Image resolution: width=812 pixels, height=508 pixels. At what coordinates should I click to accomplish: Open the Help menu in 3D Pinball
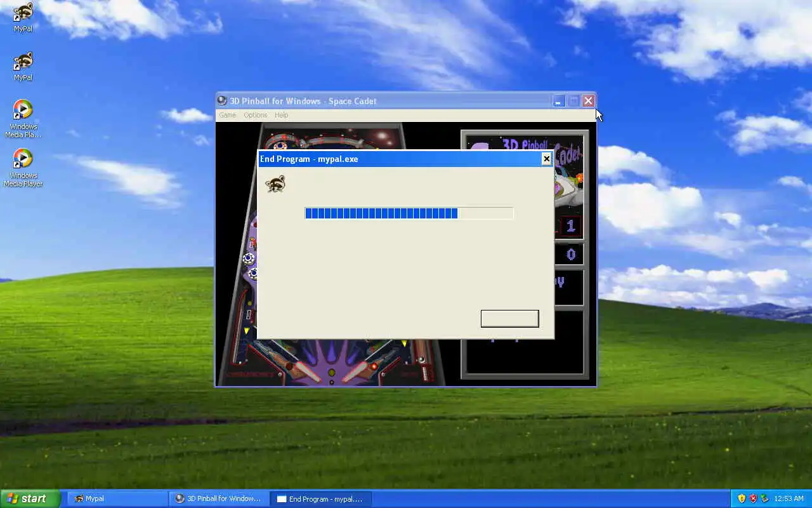point(281,115)
